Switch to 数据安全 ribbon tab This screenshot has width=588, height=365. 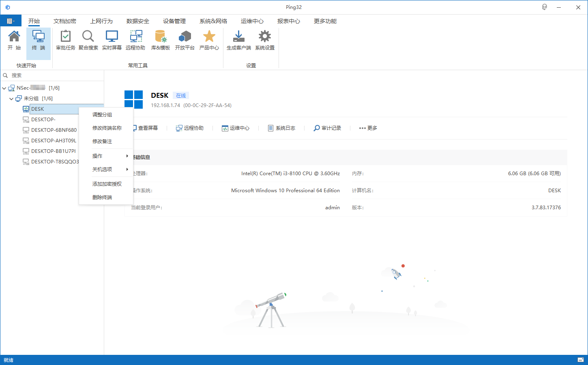point(138,21)
